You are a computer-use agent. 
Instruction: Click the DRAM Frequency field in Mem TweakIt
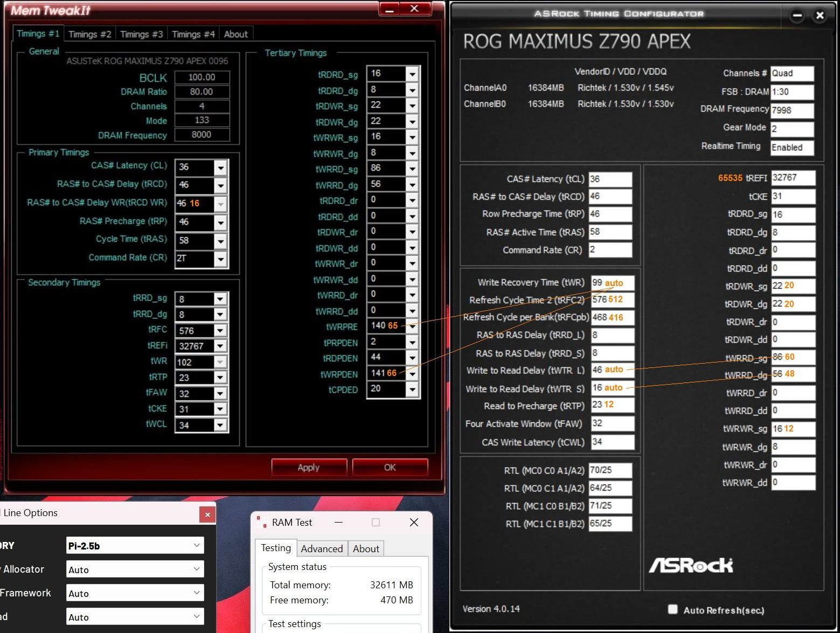(x=202, y=135)
